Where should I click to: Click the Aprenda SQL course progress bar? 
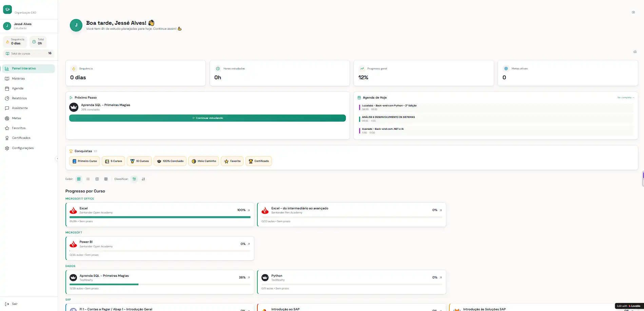click(160, 284)
